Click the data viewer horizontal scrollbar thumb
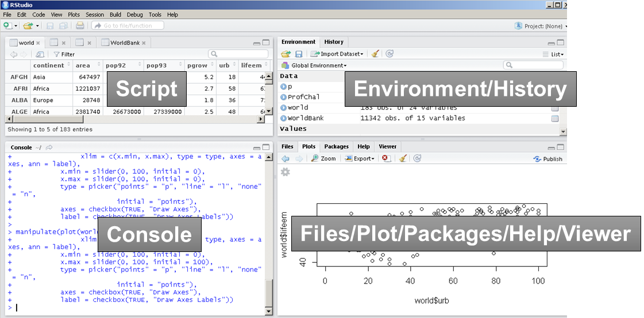The width and height of the screenshot is (644, 318). coord(47,119)
